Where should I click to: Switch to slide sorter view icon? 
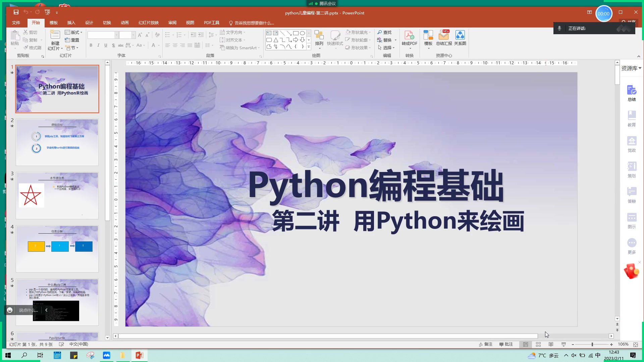[538, 344]
